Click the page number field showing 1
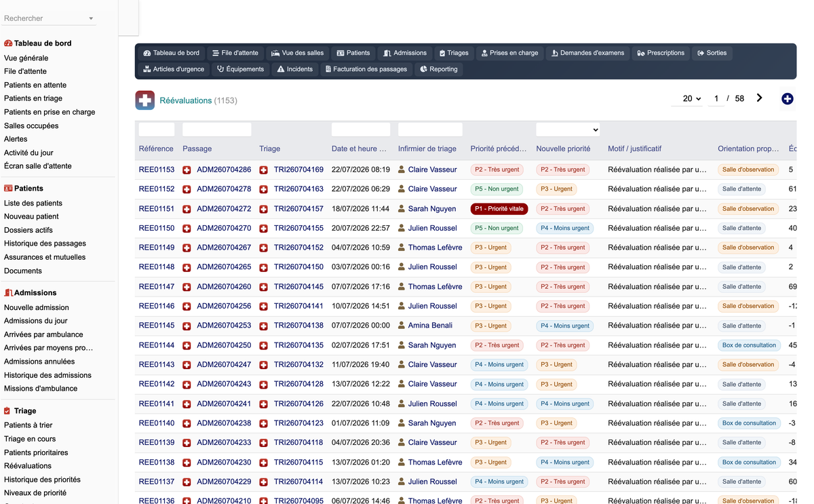This screenshot has width=814, height=504. (716, 99)
